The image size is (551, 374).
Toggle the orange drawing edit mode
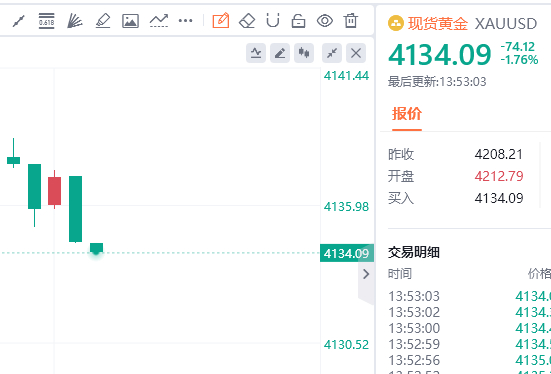coord(221,21)
